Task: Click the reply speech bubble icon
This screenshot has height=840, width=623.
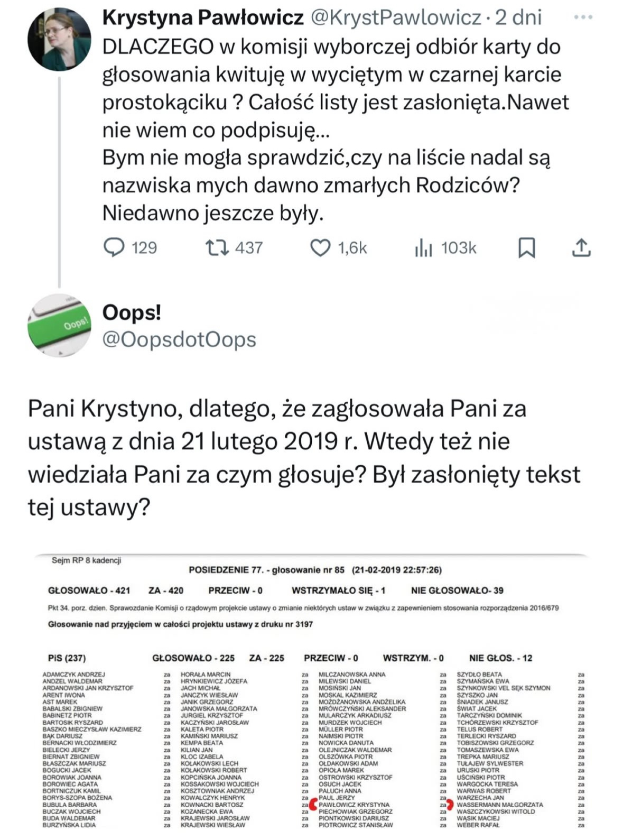Action: [114, 247]
